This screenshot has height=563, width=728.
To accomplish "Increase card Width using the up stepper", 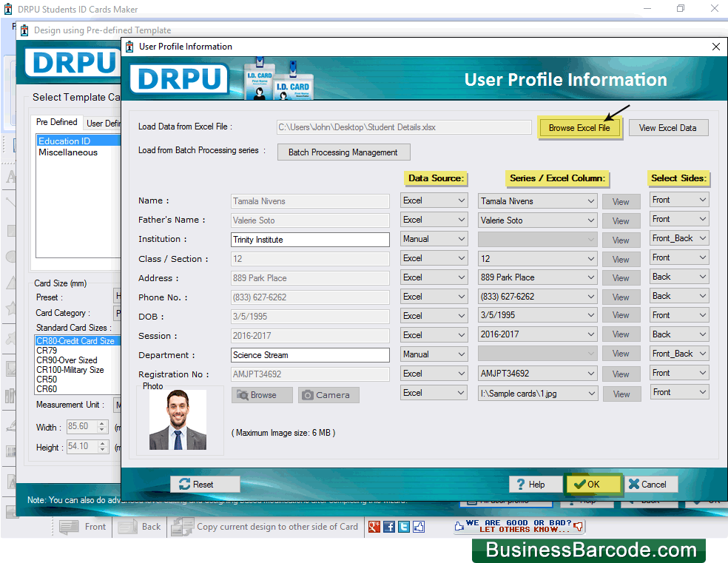I will coord(103,423).
